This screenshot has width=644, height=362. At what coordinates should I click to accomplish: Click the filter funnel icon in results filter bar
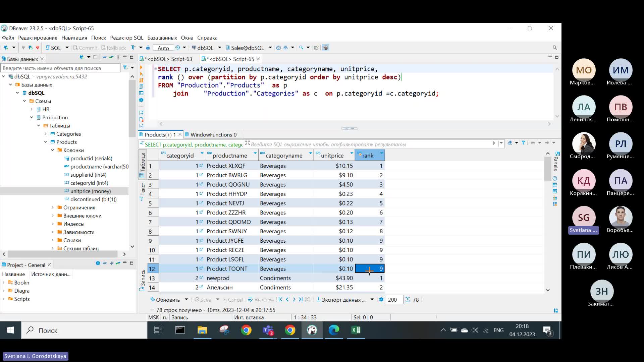[523, 143]
